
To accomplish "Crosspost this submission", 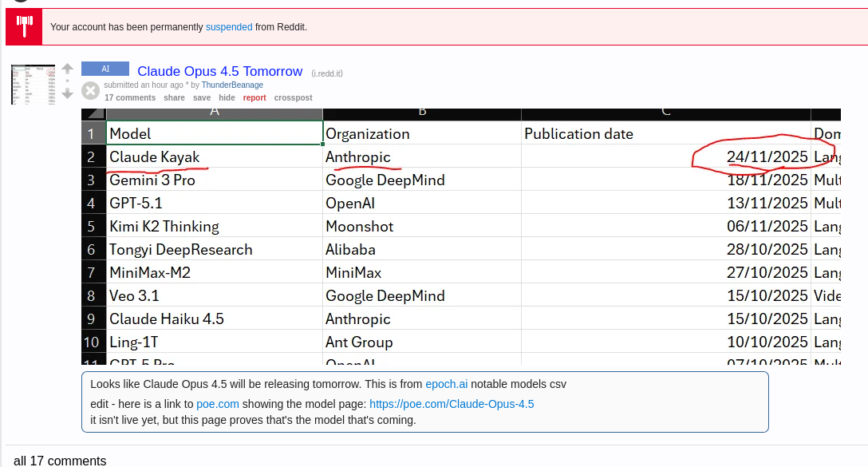I will (x=293, y=97).
